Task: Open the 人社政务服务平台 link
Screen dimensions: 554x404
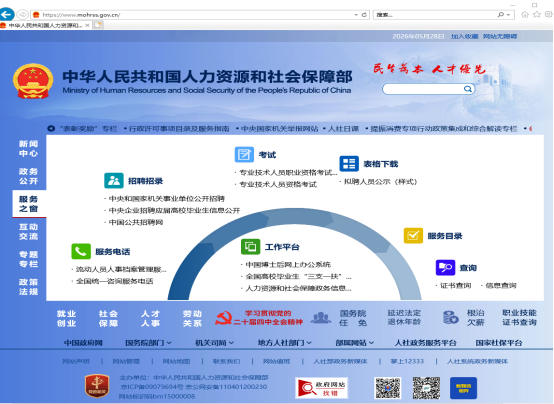Action: click(425, 342)
